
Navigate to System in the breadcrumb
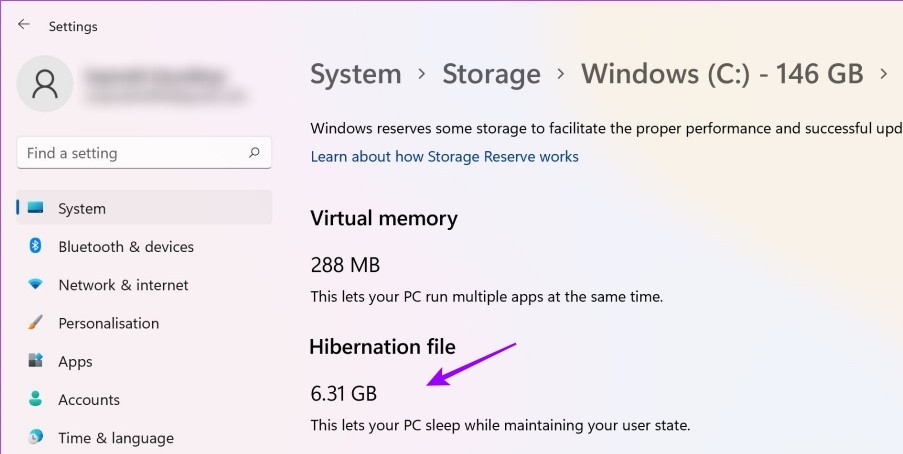pyautogui.click(x=356, y=74)
